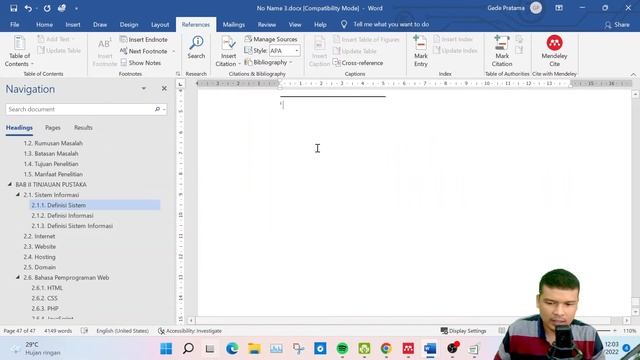The image size is (640, 360).
Task: Click the navigation search magnifier icon
Action: point(157,109)
